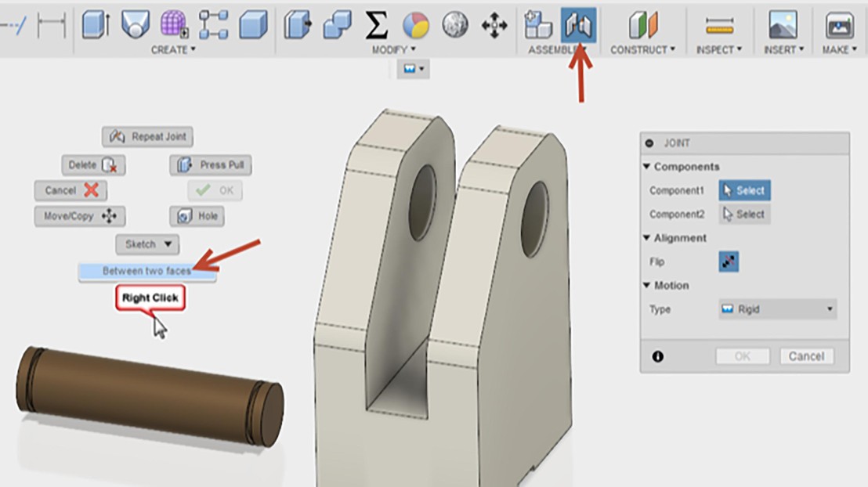The image size is (868, 487).
Task: Click the Sigma change parameters icon
Action: (x=377, y=25)
